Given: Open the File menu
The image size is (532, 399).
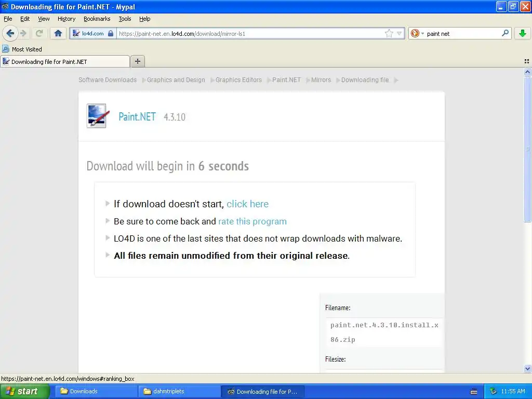Looking at the screenshot, I should (8, 19).
